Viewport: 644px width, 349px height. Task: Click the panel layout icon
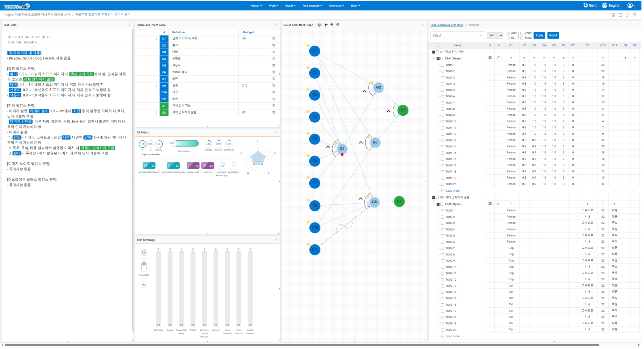point(634,15)
